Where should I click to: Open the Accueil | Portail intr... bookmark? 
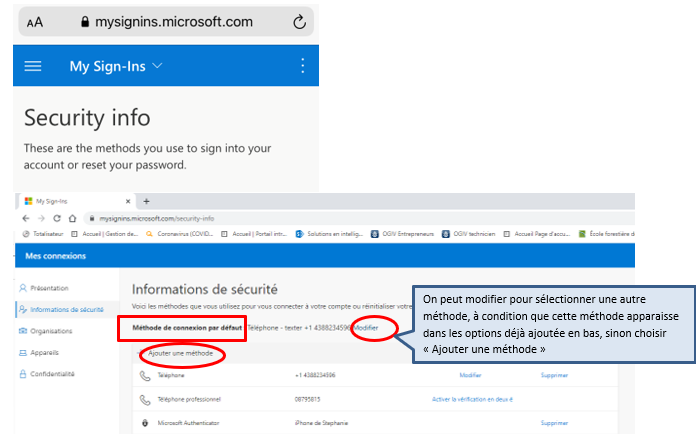click(x=254, y=234)
